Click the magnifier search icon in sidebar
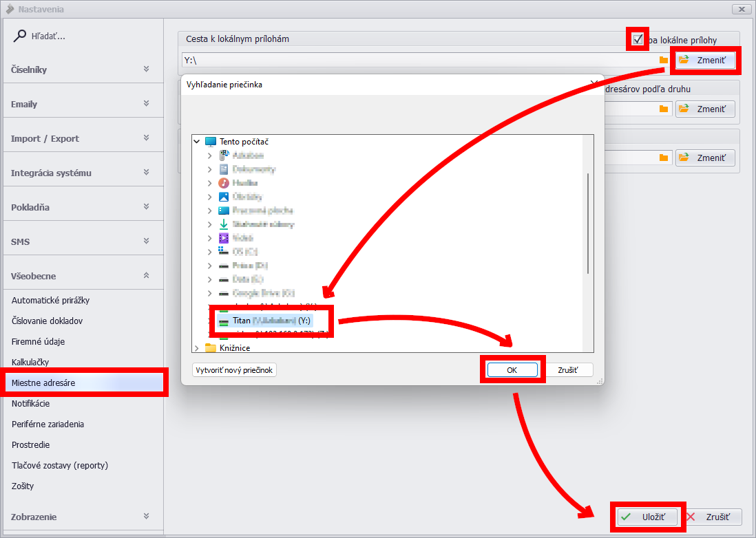The image size is (756, 538). [x=20, y=36]
